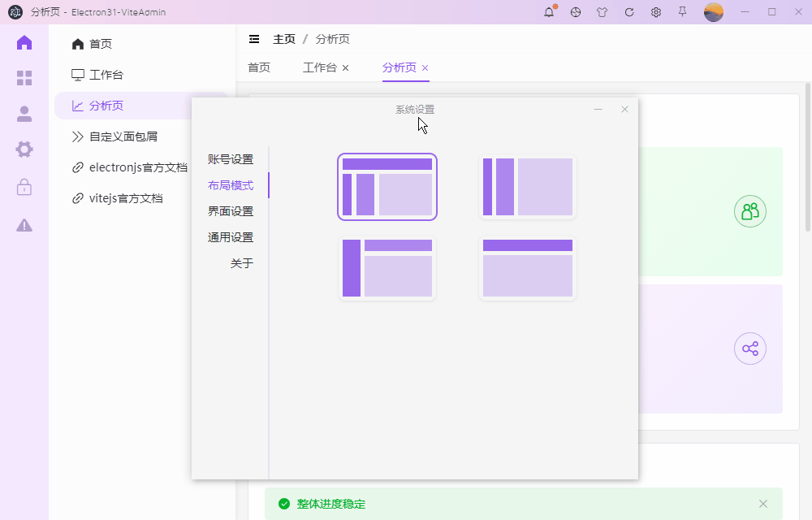This screenshot has height=520, width=812.
Task: Click the 主页 breadcrumb link
Action: (284, 38)
